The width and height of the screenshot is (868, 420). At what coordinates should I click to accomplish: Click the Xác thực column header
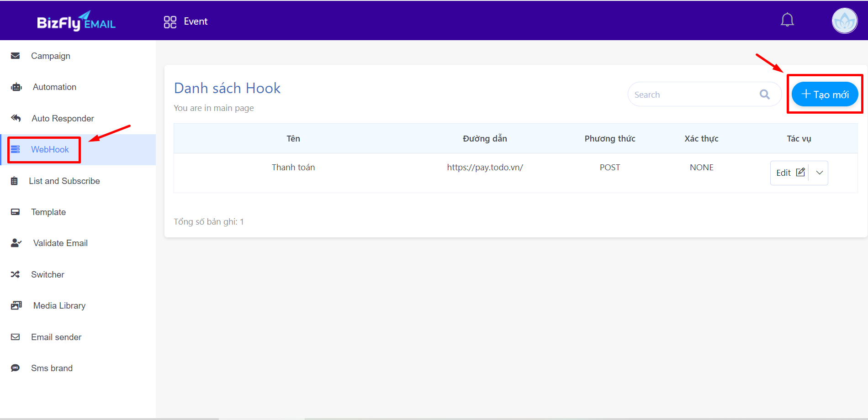701,138
